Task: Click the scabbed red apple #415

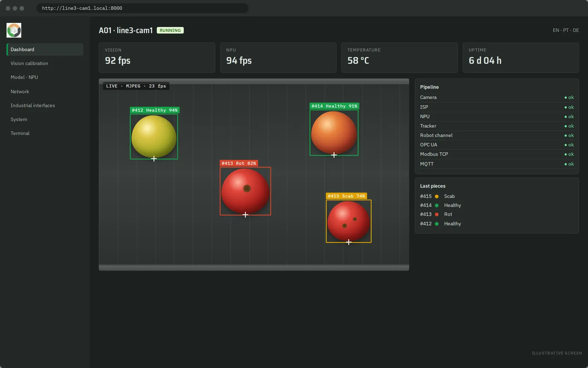Action: pos(349,221)
